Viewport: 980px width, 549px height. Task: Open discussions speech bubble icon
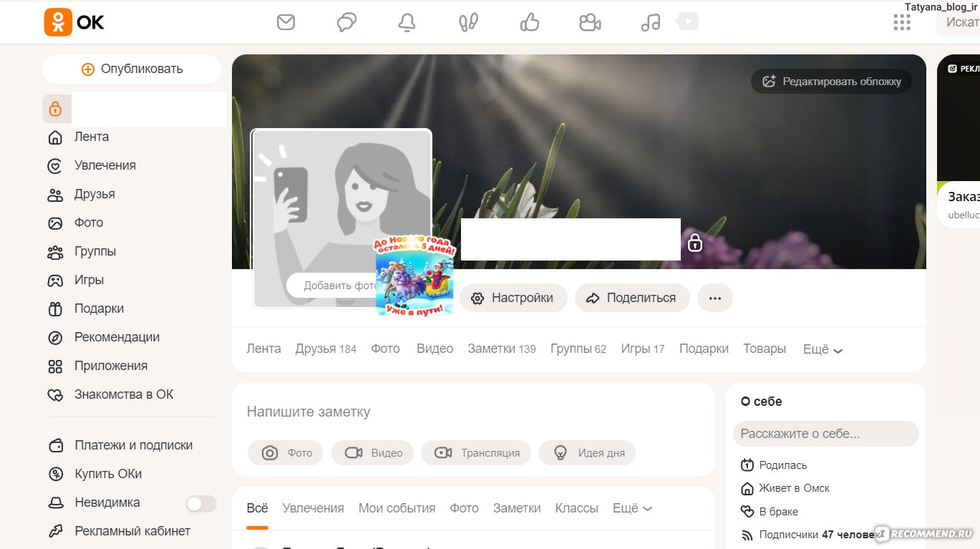point(346,22)
